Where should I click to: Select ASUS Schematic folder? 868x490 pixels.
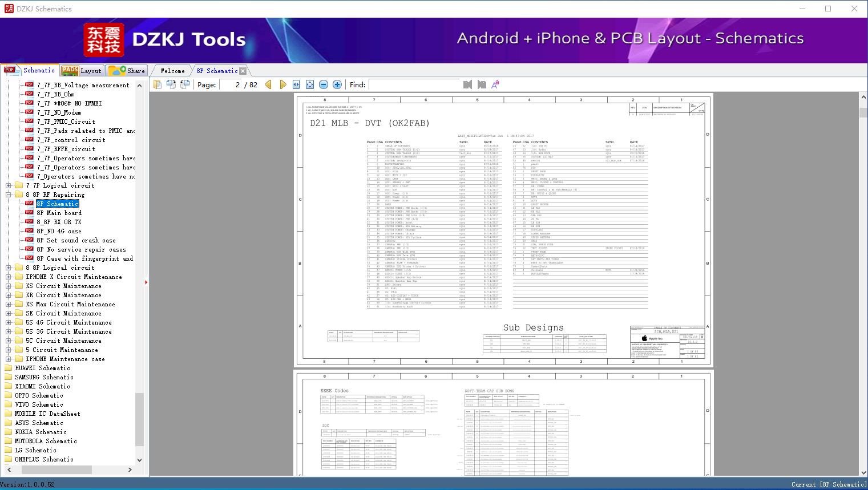click(39, 423)
